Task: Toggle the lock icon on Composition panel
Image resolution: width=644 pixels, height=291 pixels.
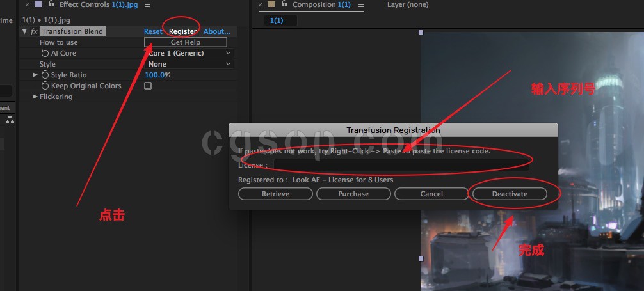Action: (284, 4)
